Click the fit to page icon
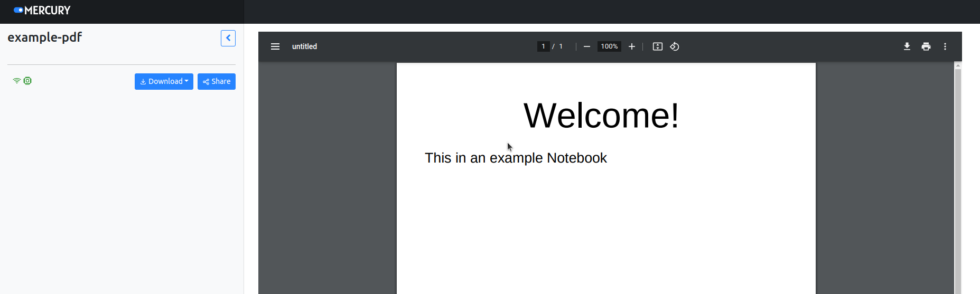The image size is (980, 294). click(658, 46)
